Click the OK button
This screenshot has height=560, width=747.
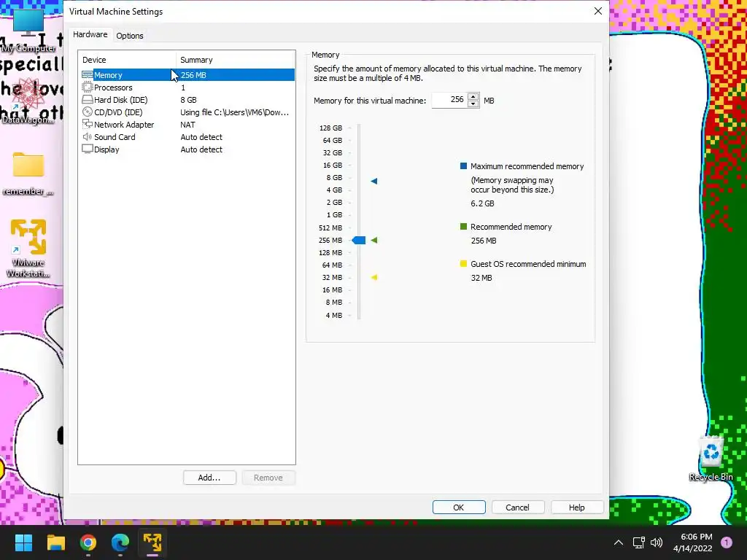pyautogui.click(x=459, y=507)
